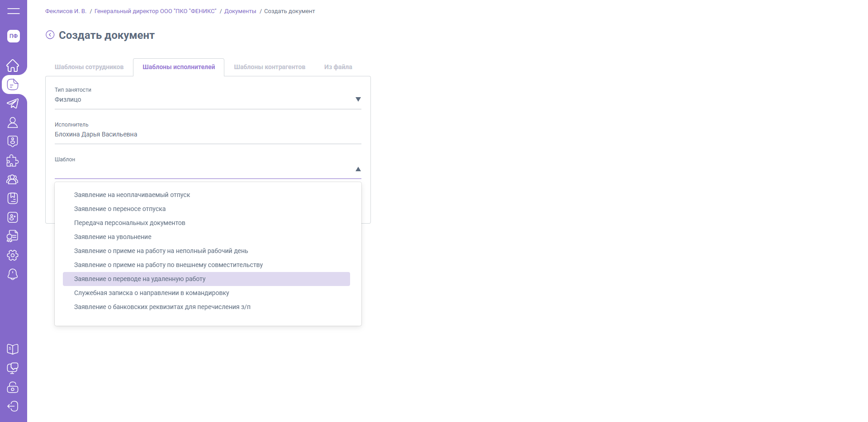Open the hamburger menu in sidebar
Image resolution: width=868 pixels, height=422 pixels.
click(x=13, y=11)
